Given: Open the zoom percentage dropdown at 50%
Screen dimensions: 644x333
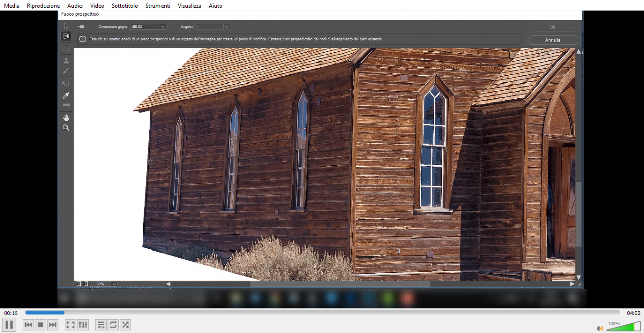Looking at the screenshot, I should 114,284.
